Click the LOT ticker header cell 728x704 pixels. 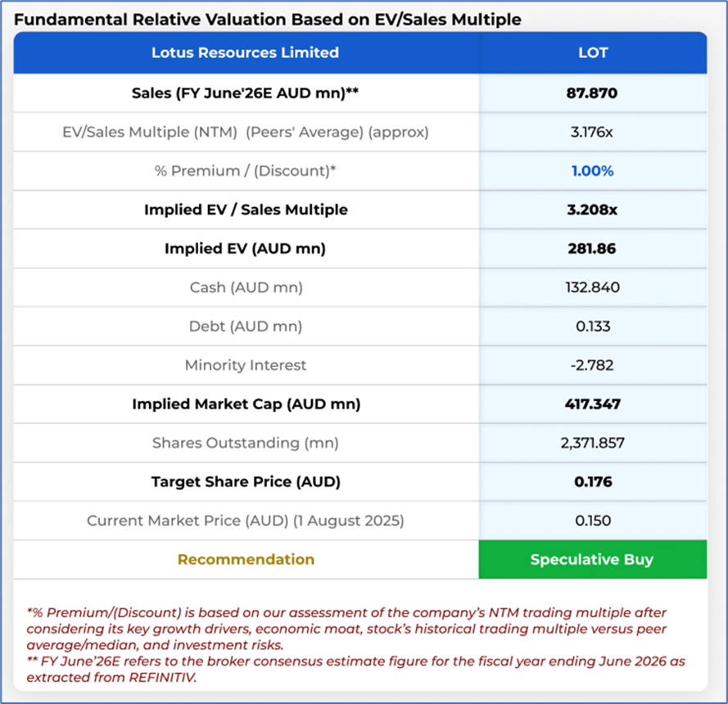(x=592, y=52)
